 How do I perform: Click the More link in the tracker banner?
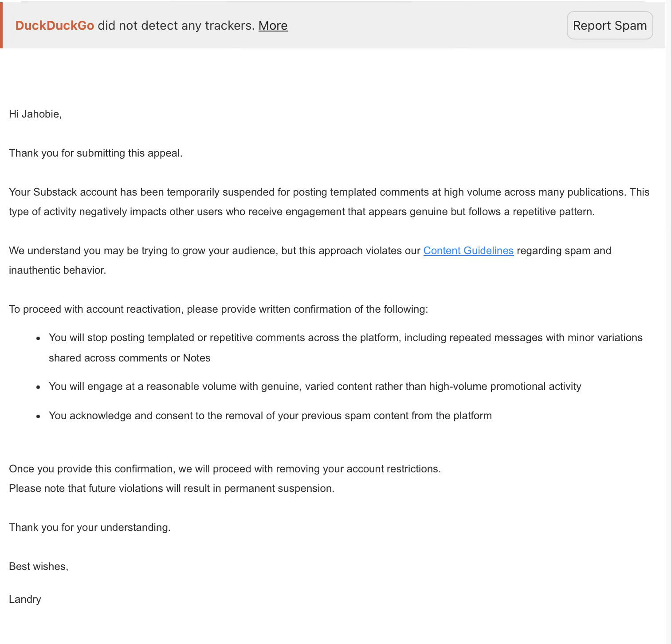(x=273, y=26)
